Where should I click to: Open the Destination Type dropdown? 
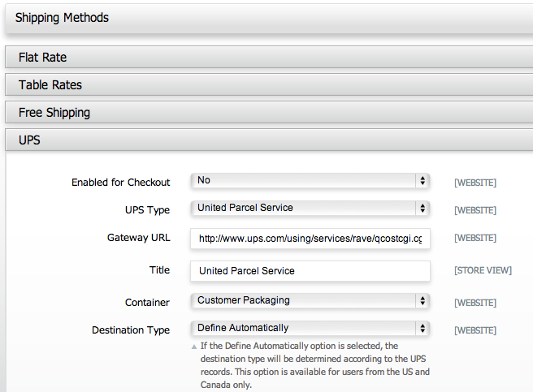[310, 328]
